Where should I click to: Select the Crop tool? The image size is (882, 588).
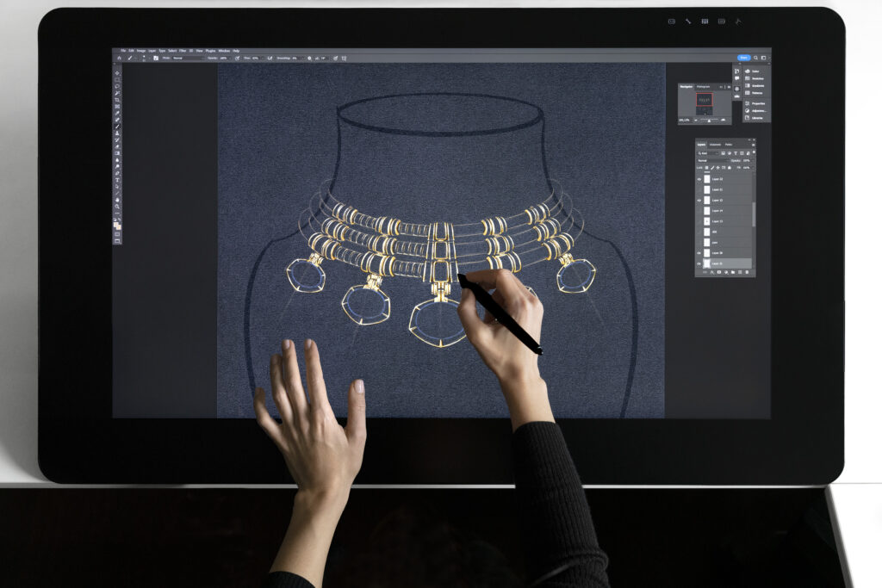click(x=117, y=99)
